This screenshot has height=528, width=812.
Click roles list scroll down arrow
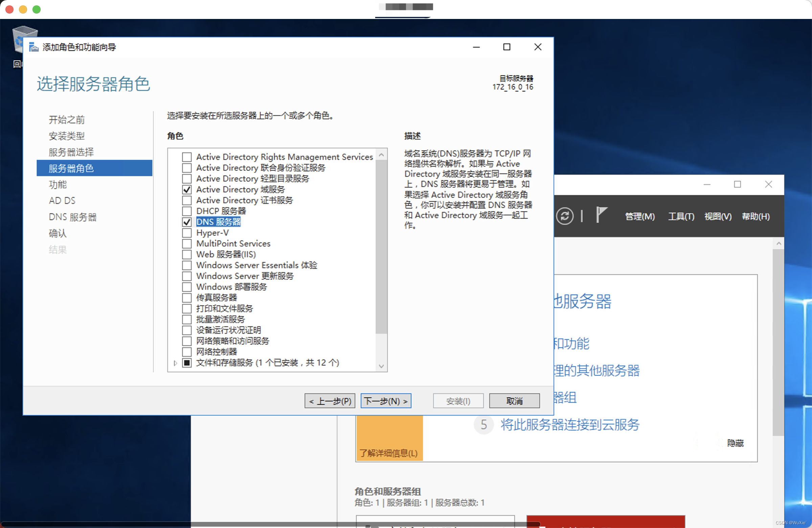coord(381,366)
